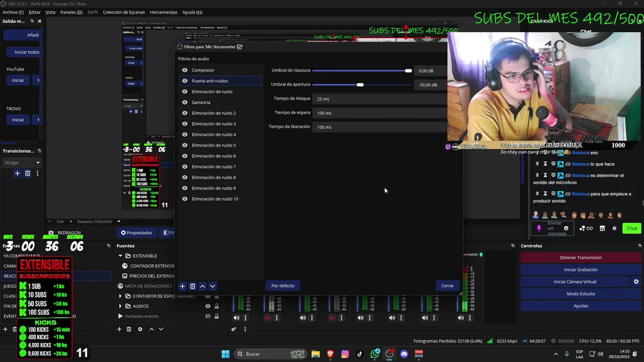Remove transition with trash icon under Stinger
This screenshot has height=362, width=644.
[28, 173]
